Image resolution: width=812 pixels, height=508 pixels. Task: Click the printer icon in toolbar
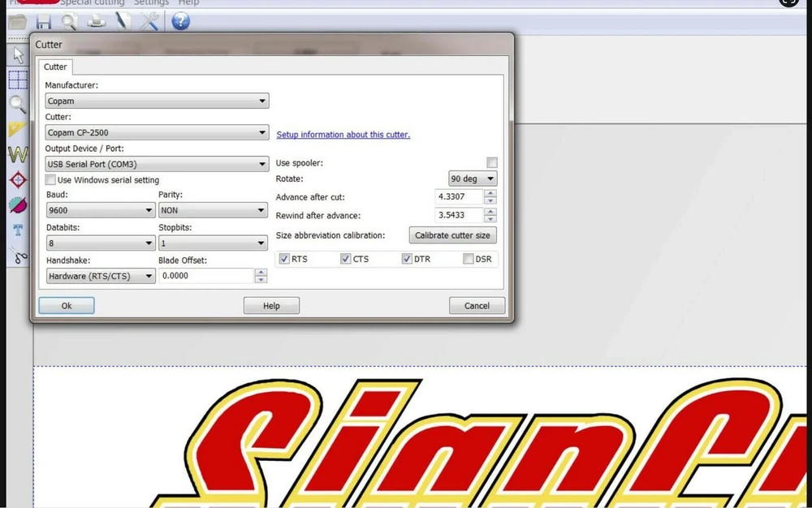97,22
